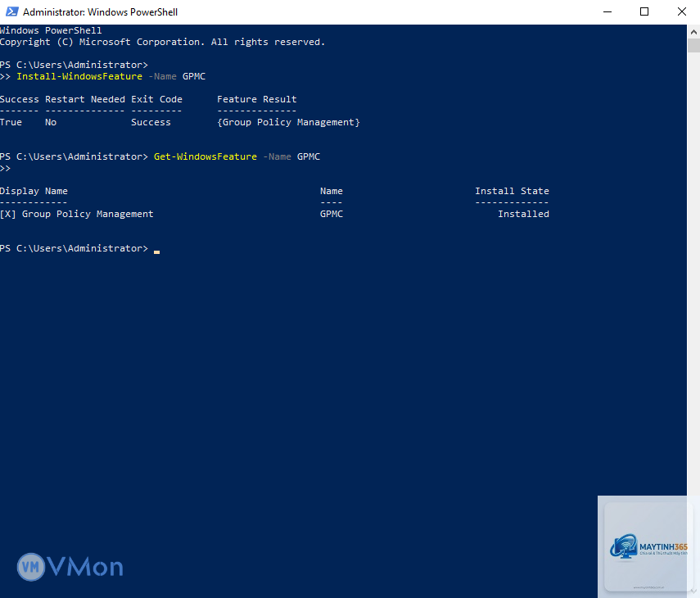Click the last PS C:\Users\Administrator> prompt

pyautogui.click(x=75, y=248)
